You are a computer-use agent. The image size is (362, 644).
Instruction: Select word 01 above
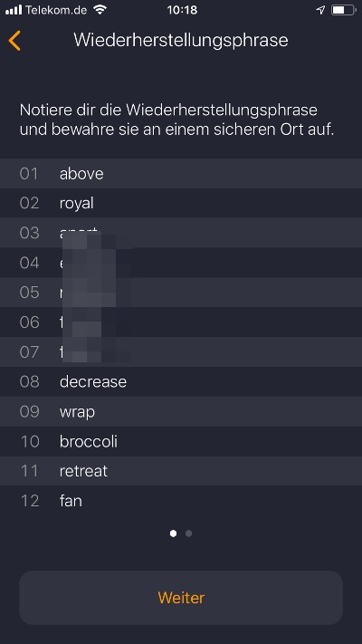(181, 173)
